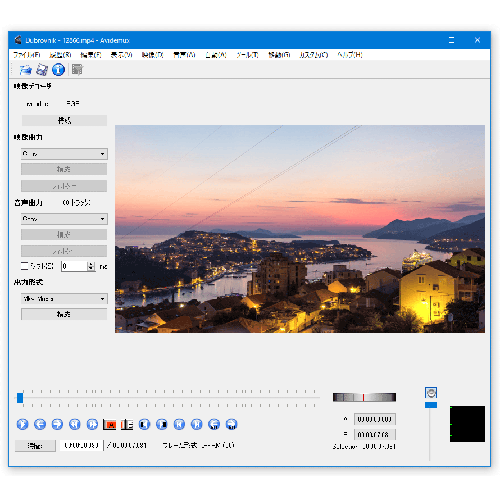Expand the video output Copy dropdown
Viewport: 500px width, 500px height.
64,154
